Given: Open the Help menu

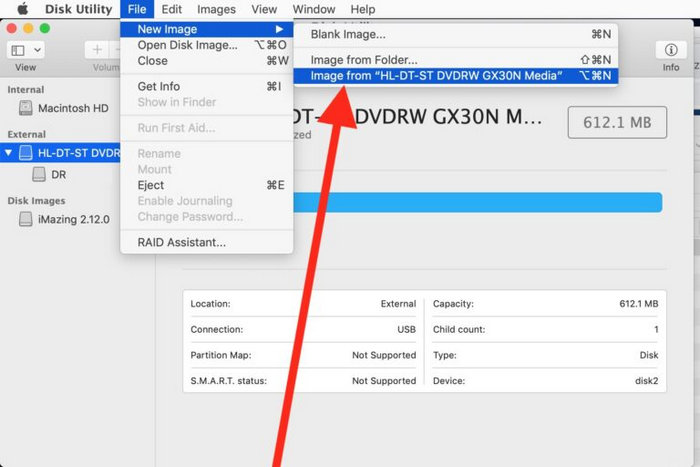Looking at the screenshot, I should click(x=362, y=9).
